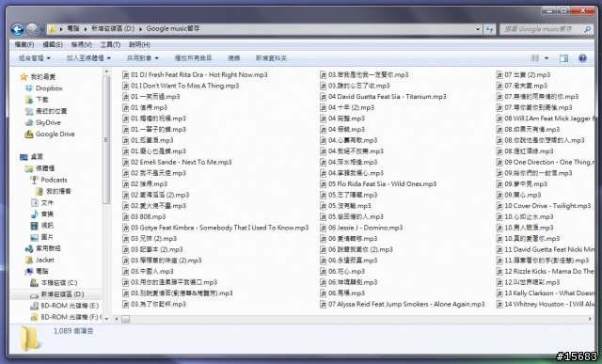602x364 pixels.
Task: Select 09 One Direction - One Thing file
Action: 545,163
